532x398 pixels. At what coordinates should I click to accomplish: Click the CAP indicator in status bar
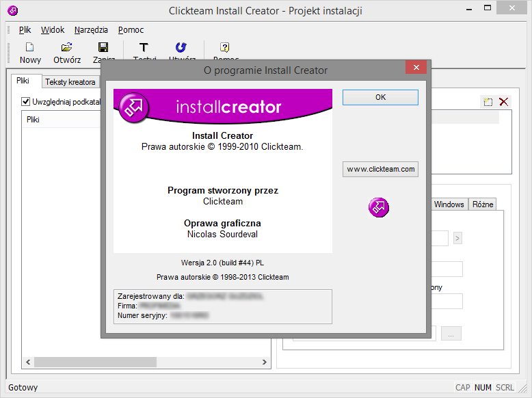pos(463,388)
